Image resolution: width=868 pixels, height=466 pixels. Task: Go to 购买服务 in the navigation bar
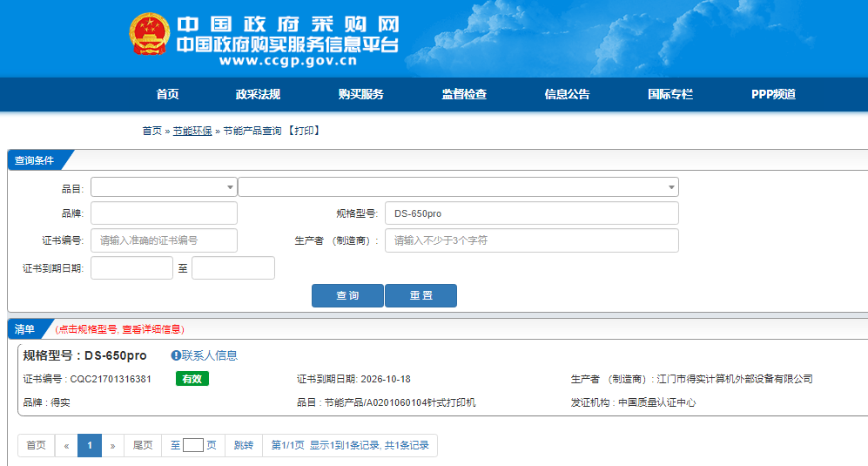[361, 94]
